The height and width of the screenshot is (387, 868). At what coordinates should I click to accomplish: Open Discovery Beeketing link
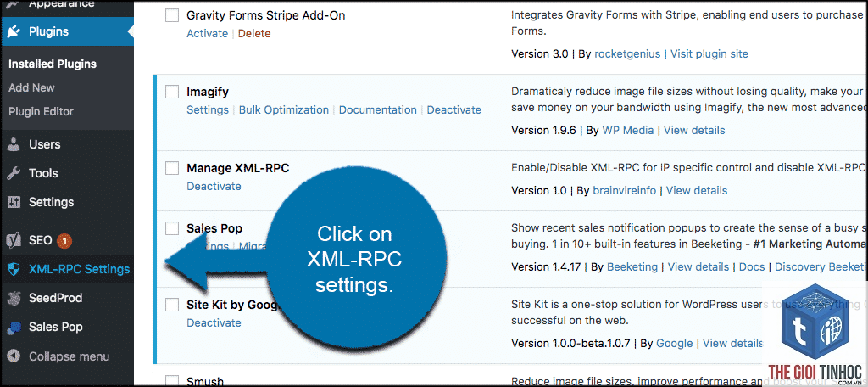(821, 266)
